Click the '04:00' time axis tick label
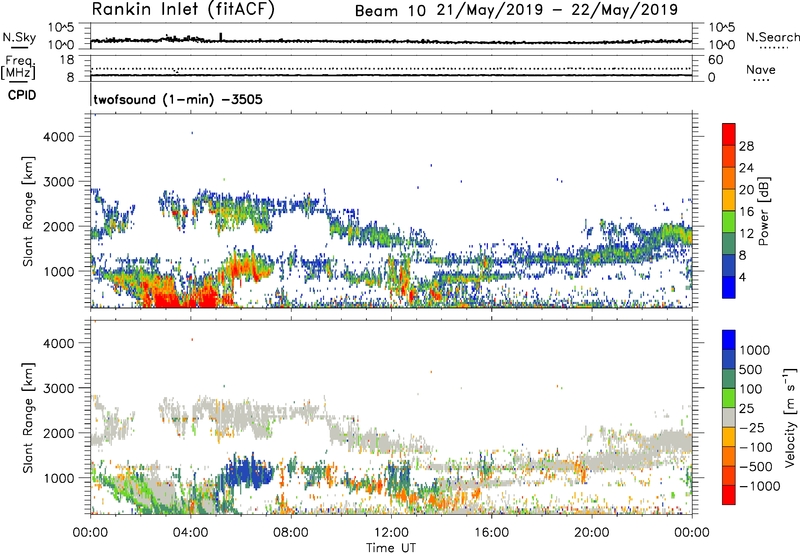800x554 pixels. [190, 533]
